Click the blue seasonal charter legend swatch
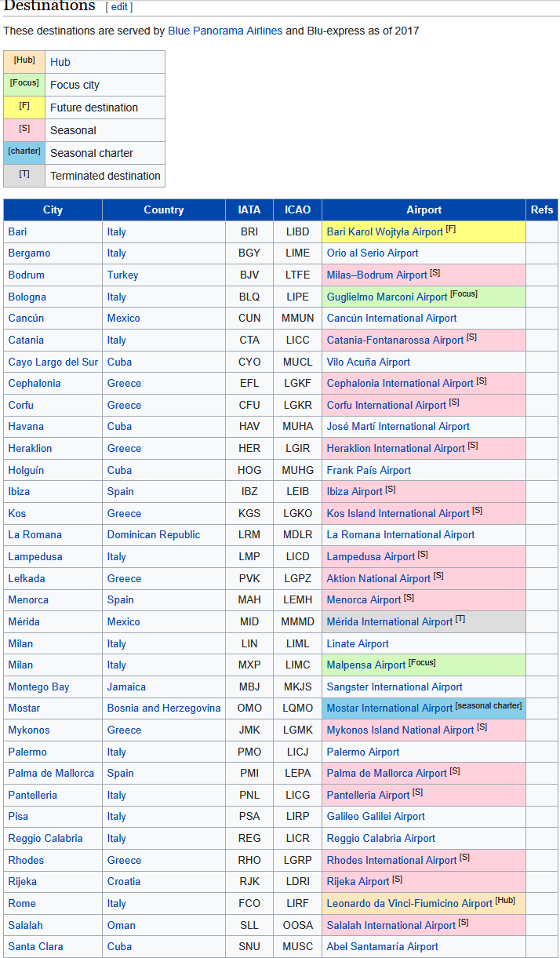This screenshot has height=958, width=560. tap(24, 153)
